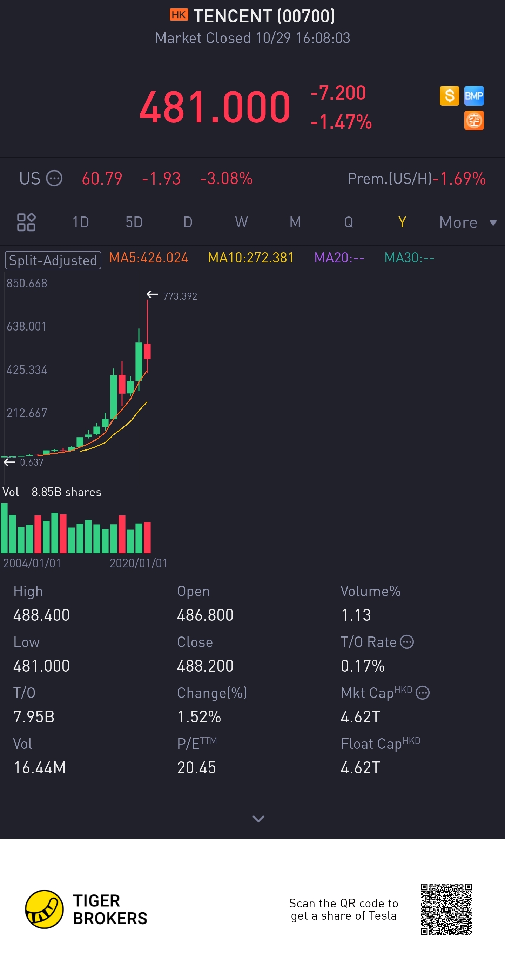Viewport: 505px width, 980px height.
Task: Tap the TENCENT (00700) title
Action: click(x=264, y=16)
